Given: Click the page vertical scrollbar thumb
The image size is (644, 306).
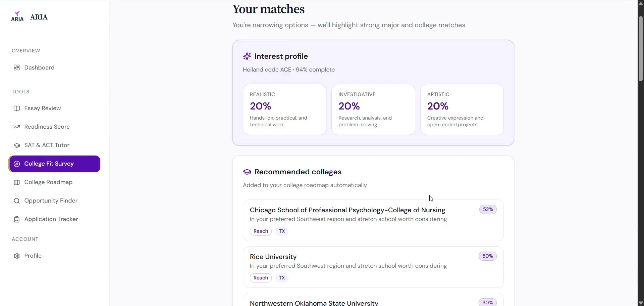Looking at the screenshot, I should point(641,49).
